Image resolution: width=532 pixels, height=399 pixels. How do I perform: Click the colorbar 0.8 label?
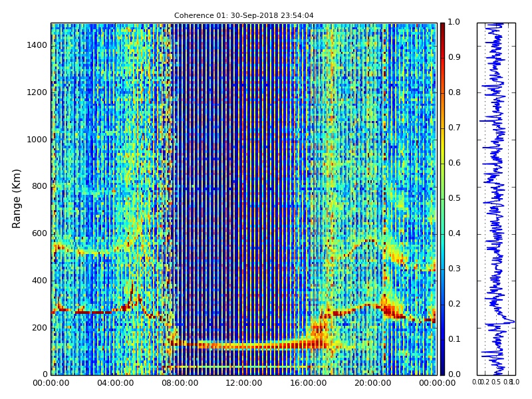(454, 92)
